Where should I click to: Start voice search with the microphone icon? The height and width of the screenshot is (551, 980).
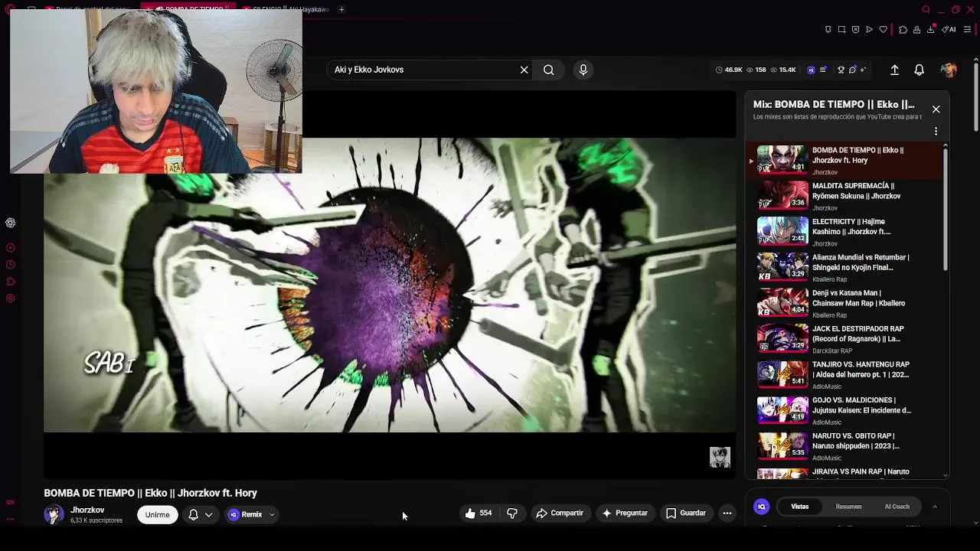[x=583, y=70]
